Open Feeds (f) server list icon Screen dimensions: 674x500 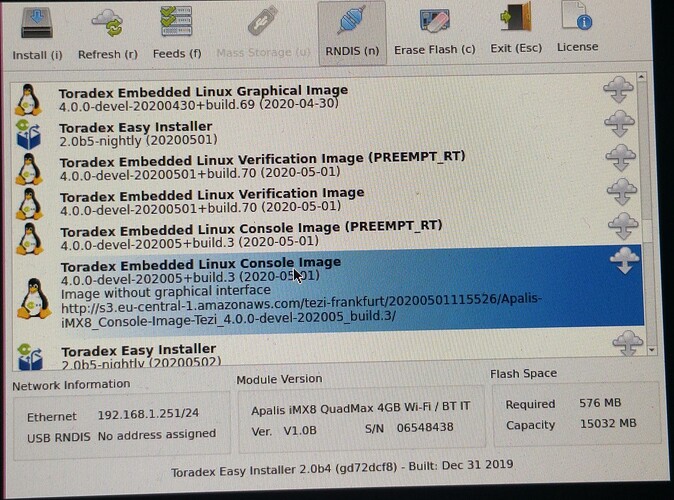[176, 21]
